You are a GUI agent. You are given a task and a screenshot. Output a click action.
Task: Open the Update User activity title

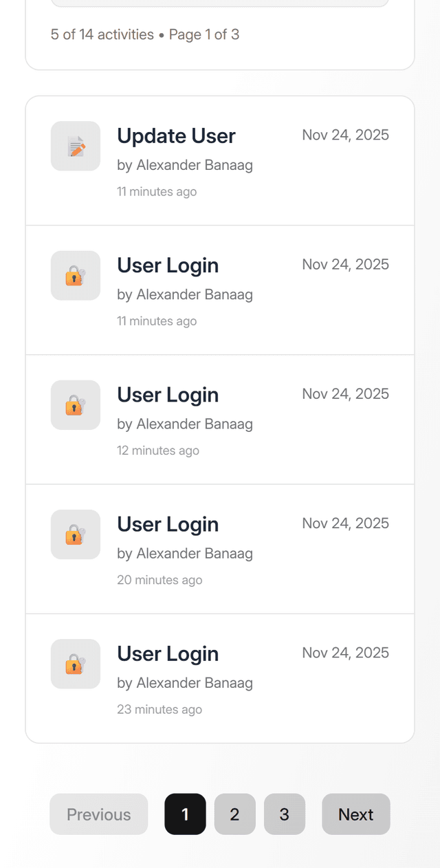176,136
